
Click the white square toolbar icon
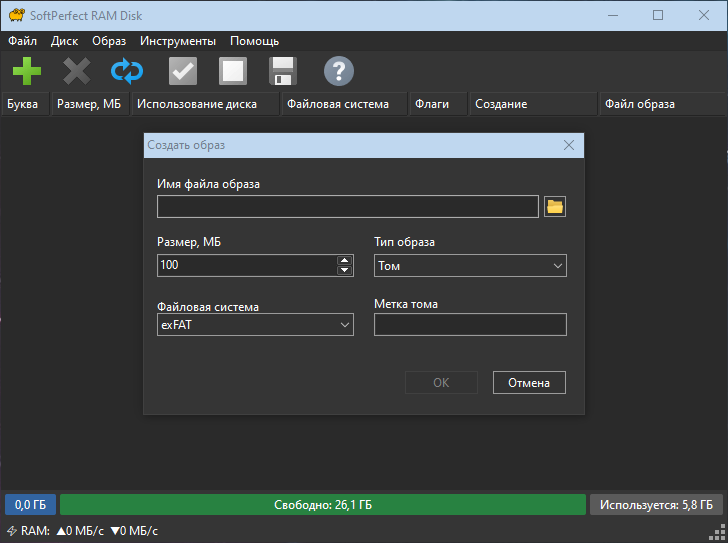[x=233, y=71]
